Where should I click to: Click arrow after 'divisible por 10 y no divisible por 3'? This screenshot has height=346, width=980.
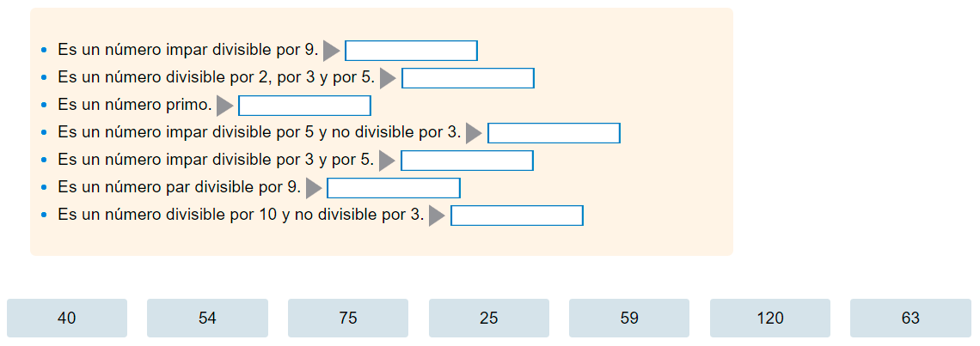pyautogui.click(x=437, y=215)
